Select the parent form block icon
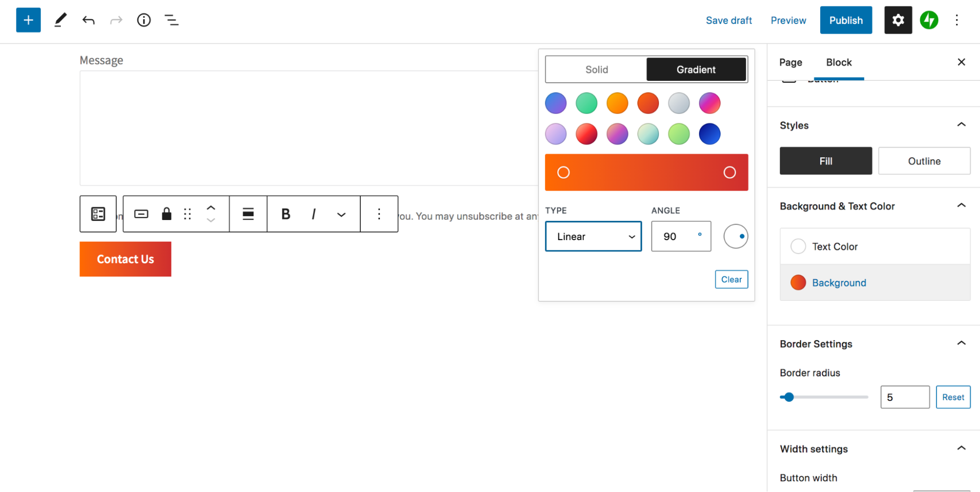Screen dimensions: 980x492 [98, 214]
